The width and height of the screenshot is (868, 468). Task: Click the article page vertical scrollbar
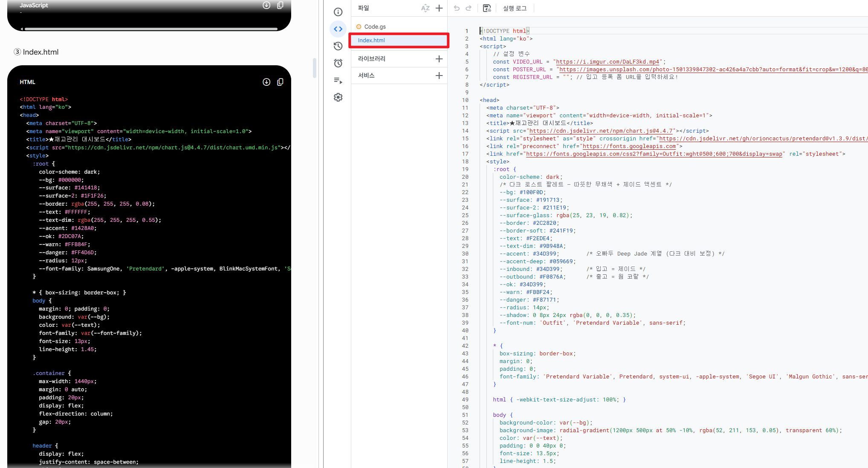(315, 68)
